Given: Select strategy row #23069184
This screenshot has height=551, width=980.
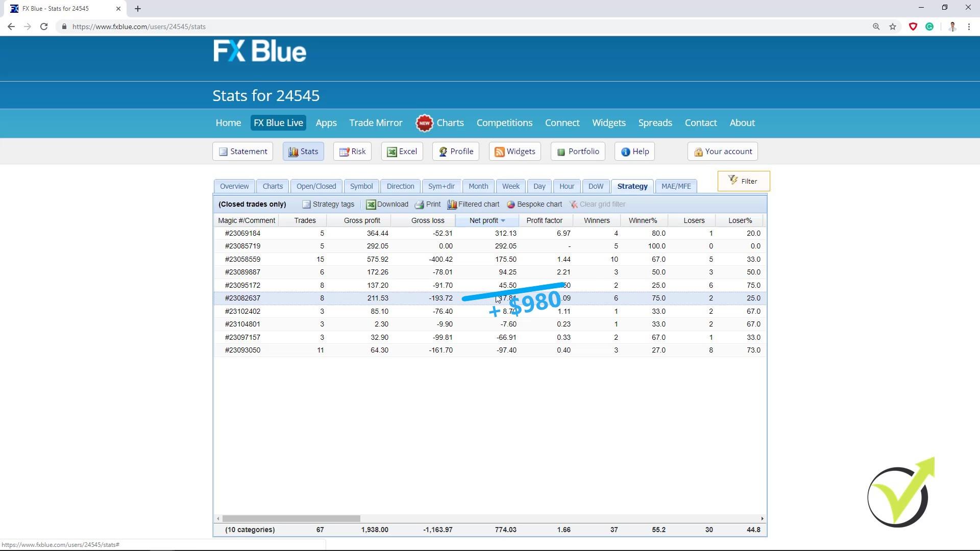Looking at the screenshot, I should tap(490, 233).
